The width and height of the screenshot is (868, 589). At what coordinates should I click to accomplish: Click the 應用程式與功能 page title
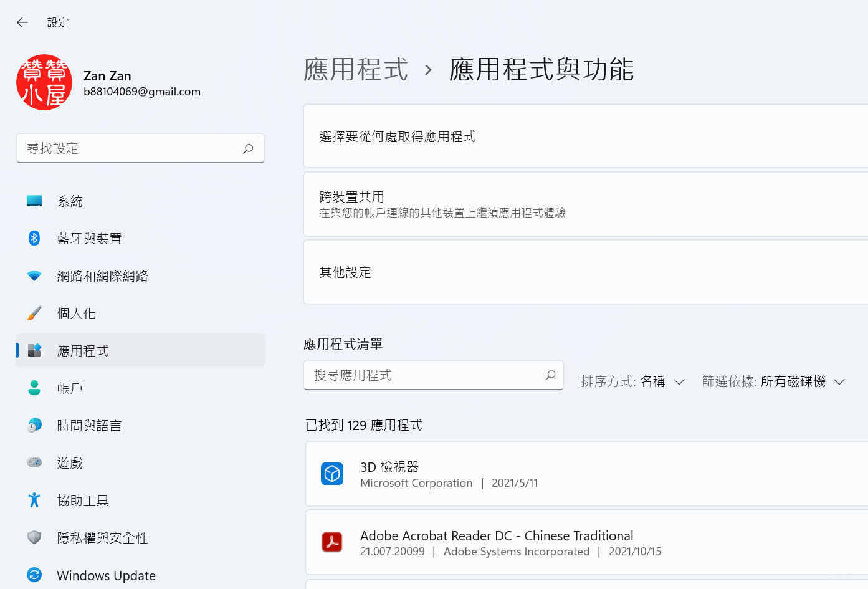[x=541, y=69]
